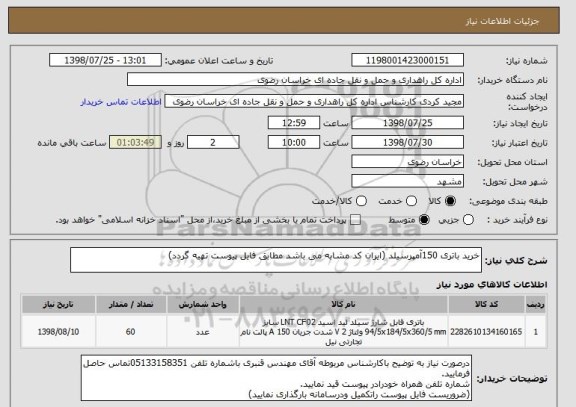Click the request creator name field

[x=314, y=101]
